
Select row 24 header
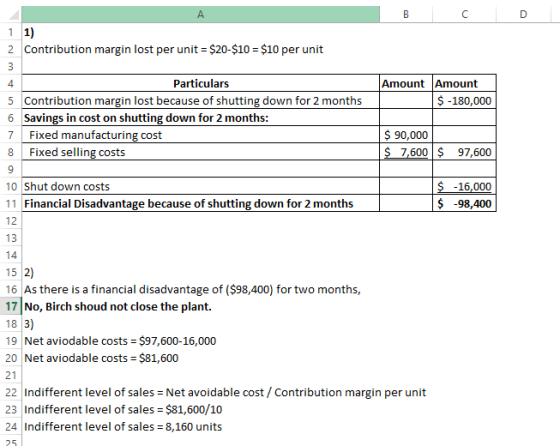coord(10,426)
